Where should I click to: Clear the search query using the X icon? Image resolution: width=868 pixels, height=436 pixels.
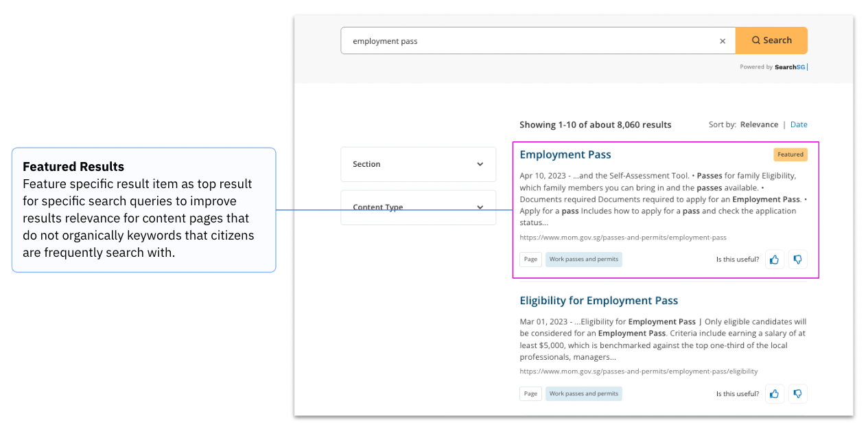723,41
